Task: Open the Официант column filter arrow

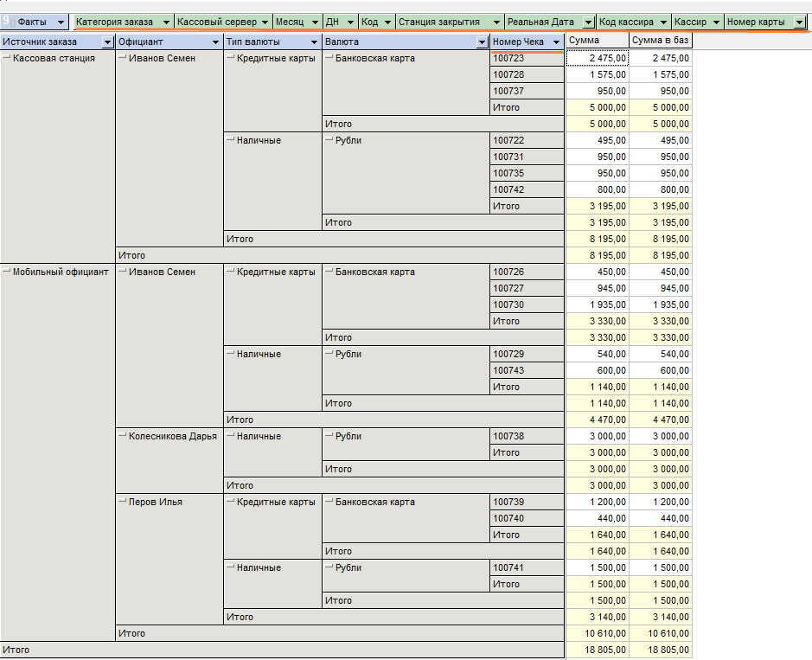Action: (x=215, y=42)
